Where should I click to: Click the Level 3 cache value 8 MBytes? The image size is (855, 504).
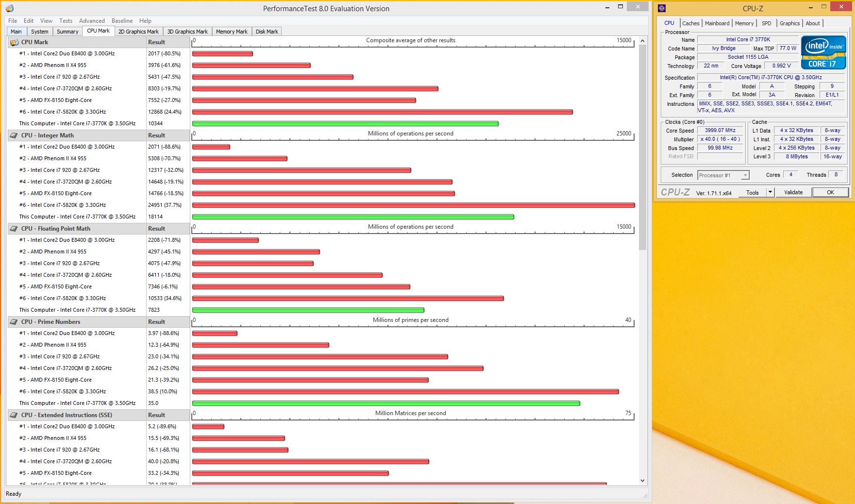(797, 157)
